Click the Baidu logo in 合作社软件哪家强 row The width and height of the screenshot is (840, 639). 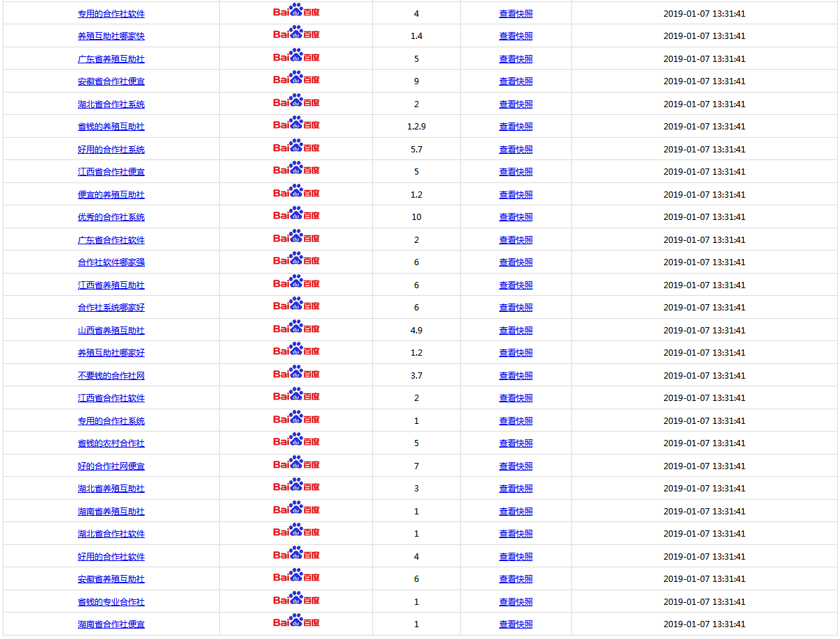(x=296, y=260)
